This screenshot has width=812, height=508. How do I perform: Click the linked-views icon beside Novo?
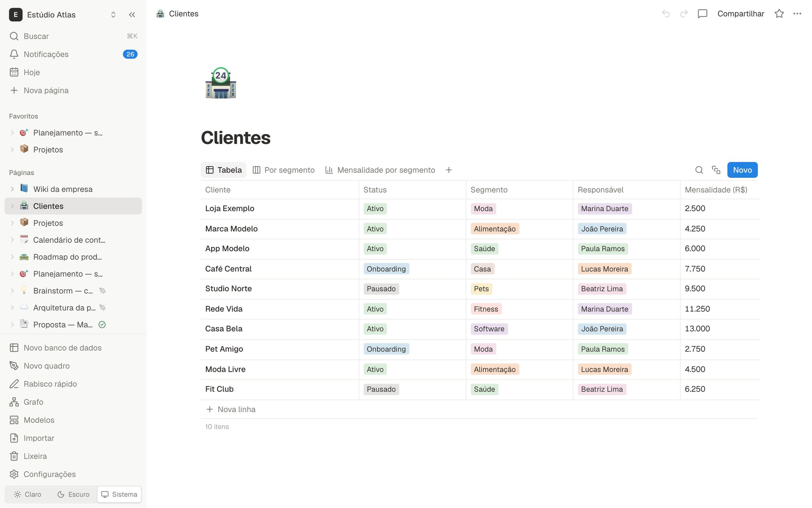716,170
